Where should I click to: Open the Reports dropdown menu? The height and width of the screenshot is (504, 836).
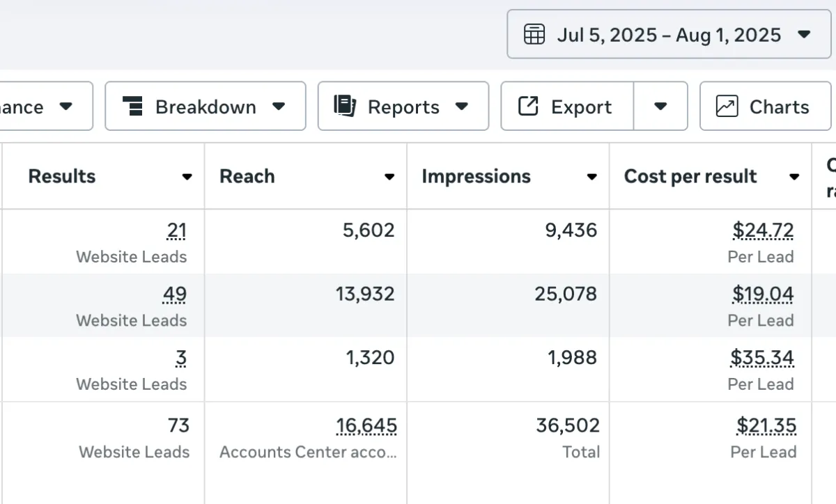point(403,107)
